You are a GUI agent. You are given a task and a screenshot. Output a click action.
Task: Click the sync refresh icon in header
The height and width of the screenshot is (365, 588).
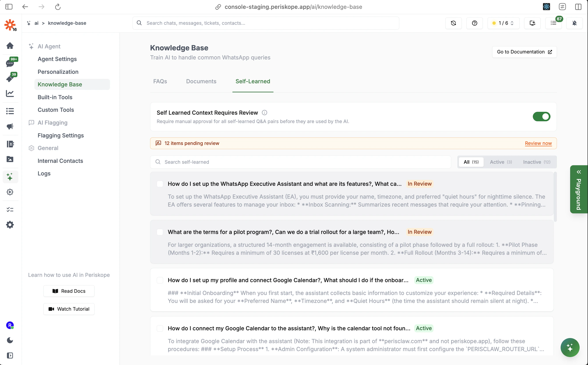click(453, 23)
